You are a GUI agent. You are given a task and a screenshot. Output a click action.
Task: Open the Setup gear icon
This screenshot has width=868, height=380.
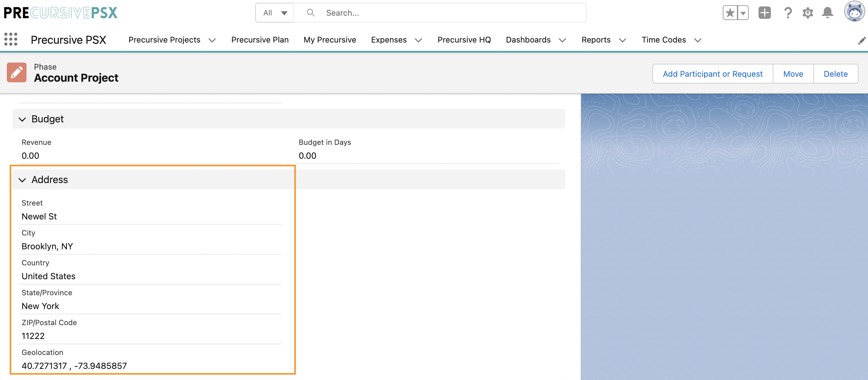(808, 13)
